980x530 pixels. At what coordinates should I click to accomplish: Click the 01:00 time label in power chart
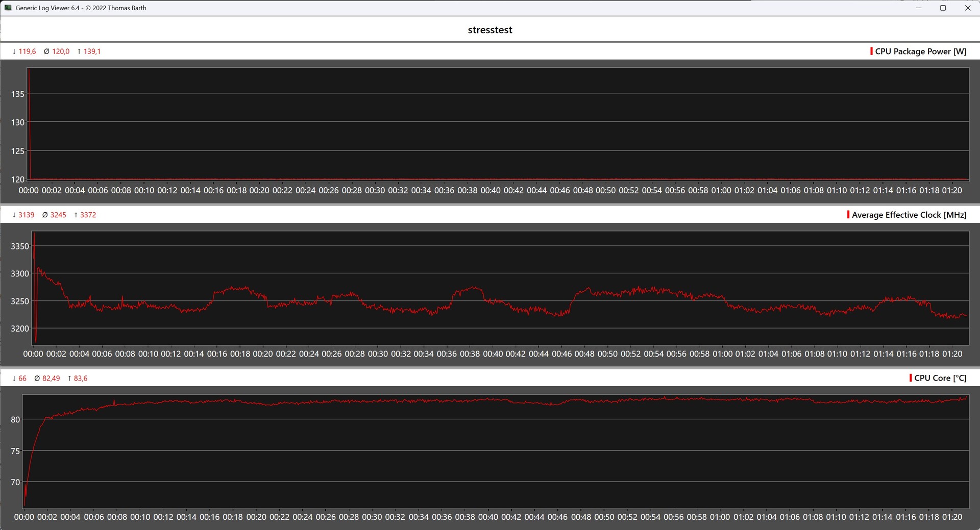721,190
